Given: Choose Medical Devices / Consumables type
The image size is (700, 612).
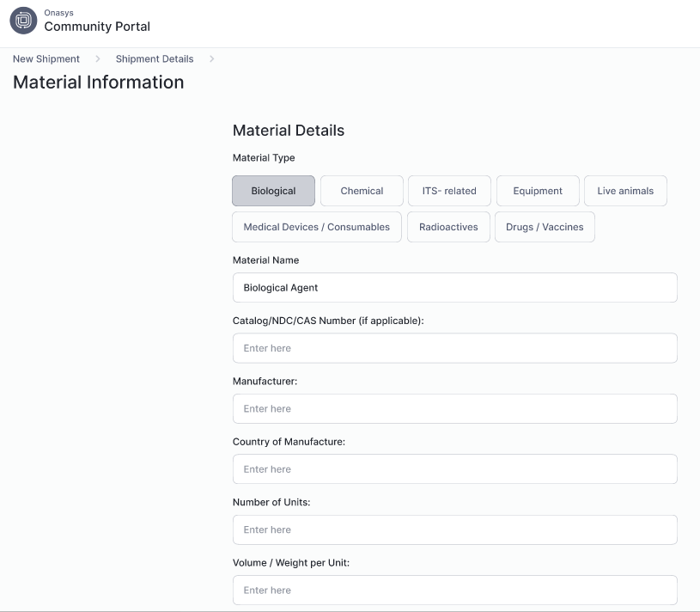Looking at the screenshot, I should point(317,227).
